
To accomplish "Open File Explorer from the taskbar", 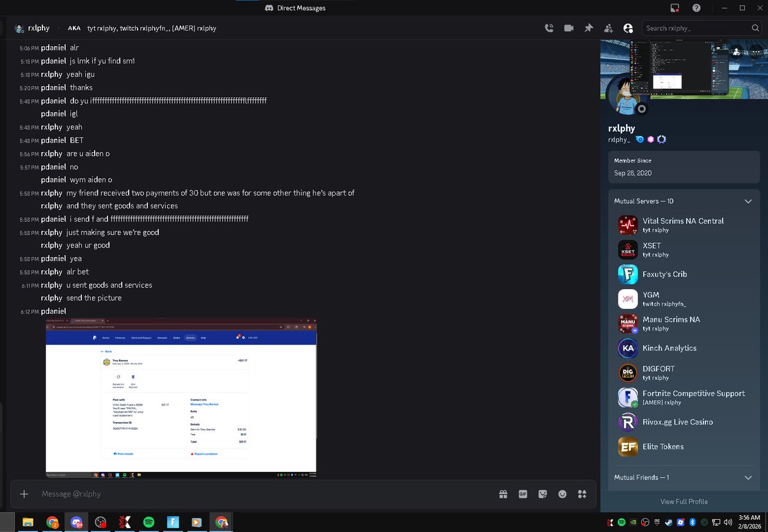I will (28, 522).
